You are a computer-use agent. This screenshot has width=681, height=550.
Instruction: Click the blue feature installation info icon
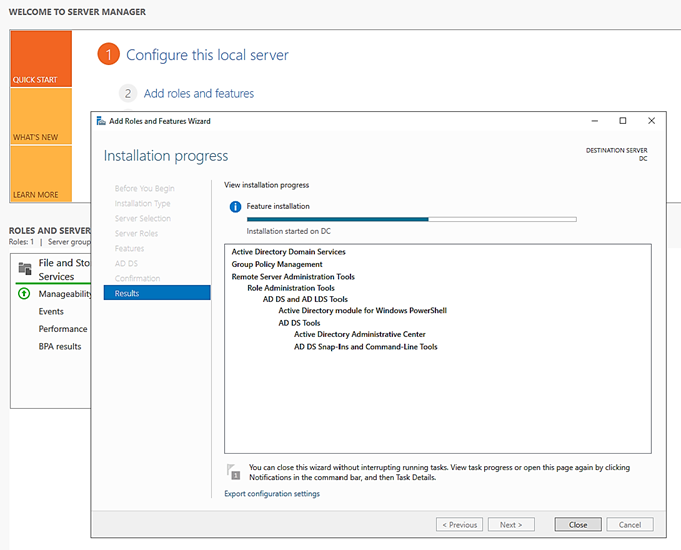tap(235, 207)
